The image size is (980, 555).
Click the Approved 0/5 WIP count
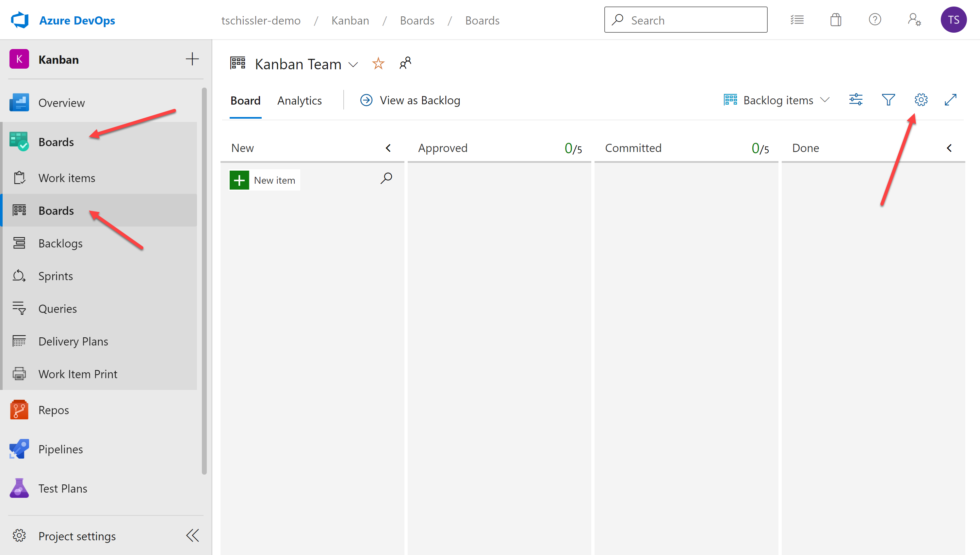[x=573, y=148]
